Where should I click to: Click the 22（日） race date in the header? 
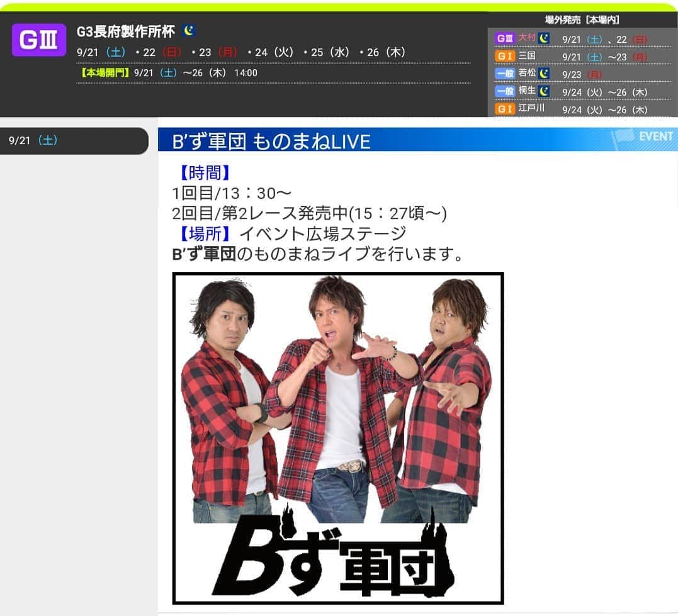(x=162, y=52)
